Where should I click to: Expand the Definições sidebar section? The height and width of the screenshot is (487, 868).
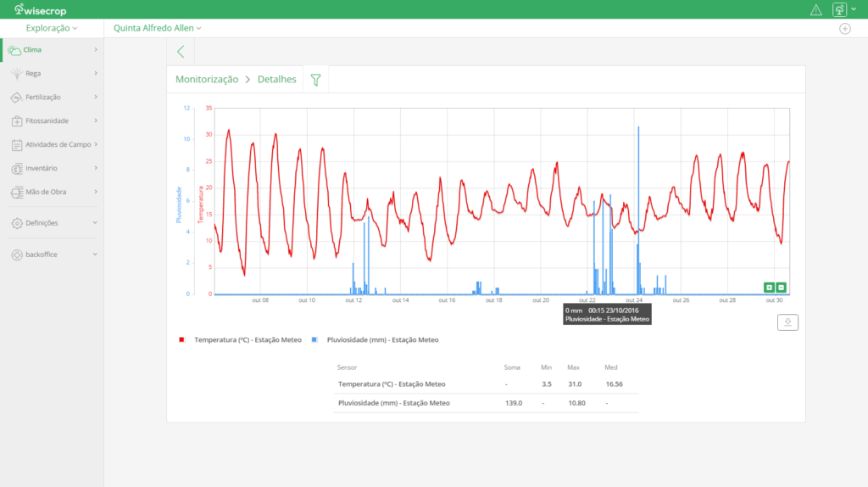(52, 222)
